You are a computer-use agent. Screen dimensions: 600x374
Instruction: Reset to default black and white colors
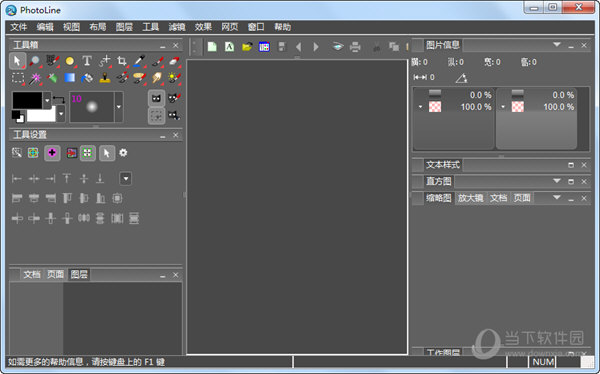[18, 116]
